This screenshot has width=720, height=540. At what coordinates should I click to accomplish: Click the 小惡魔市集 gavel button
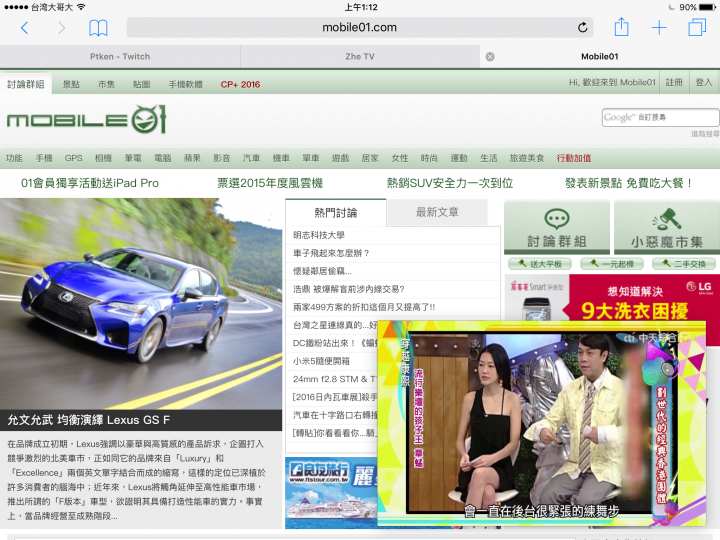coord(667,227)
